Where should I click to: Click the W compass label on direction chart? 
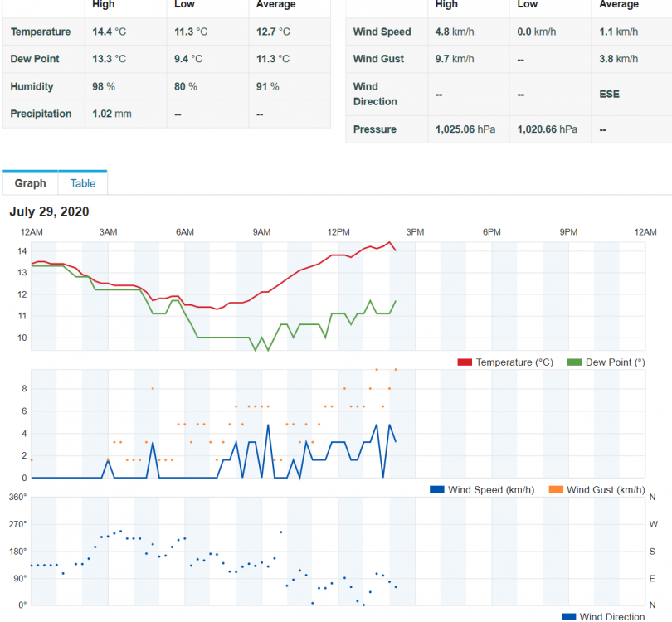(x=653, y=524)
